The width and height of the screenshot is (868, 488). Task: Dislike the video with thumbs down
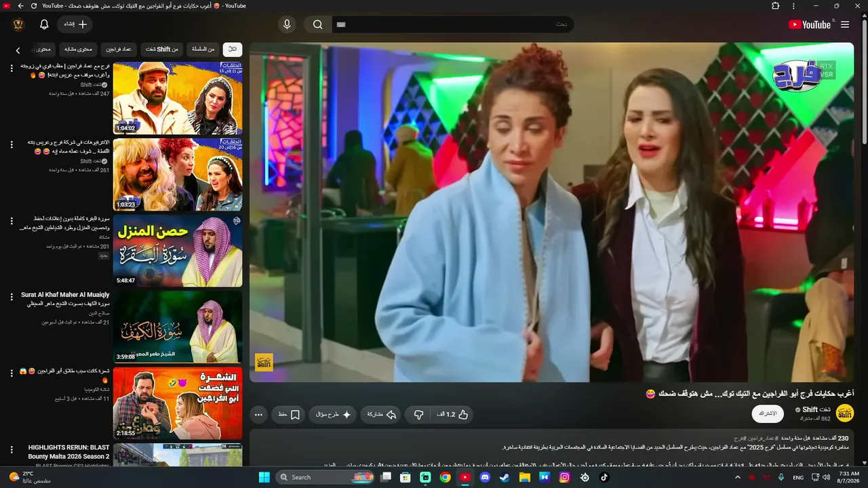(418, 414)
